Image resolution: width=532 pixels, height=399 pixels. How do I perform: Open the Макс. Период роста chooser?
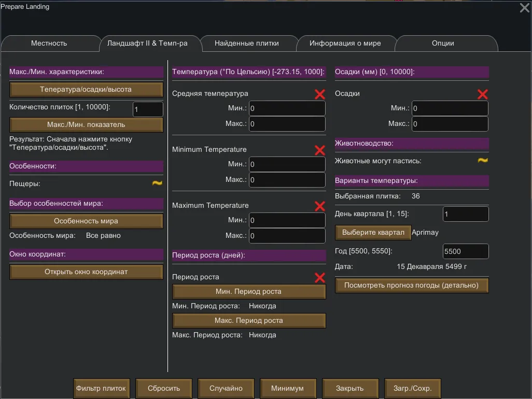tap(249, 321)
